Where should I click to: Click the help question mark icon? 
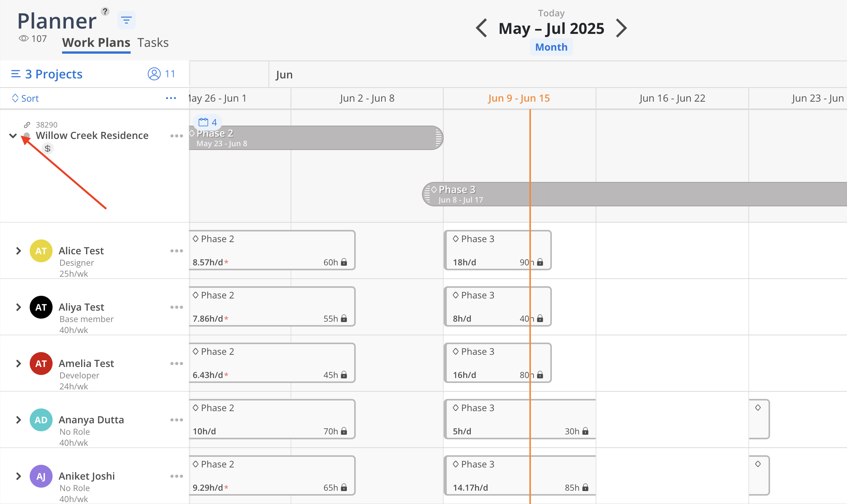pyautogui.click(x=105, y=11)
